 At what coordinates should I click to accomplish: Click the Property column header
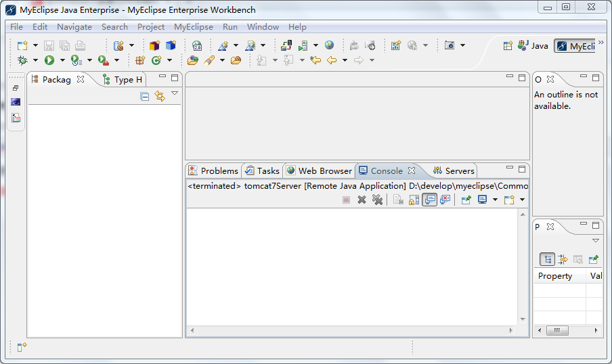[x=560, y=276]
